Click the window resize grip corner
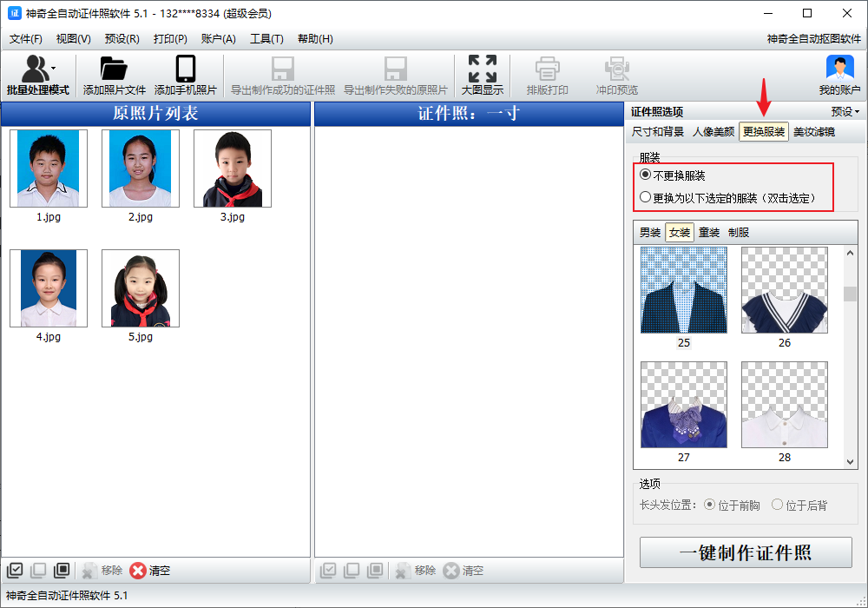868x608 pixels. click(x=861, y=601)
